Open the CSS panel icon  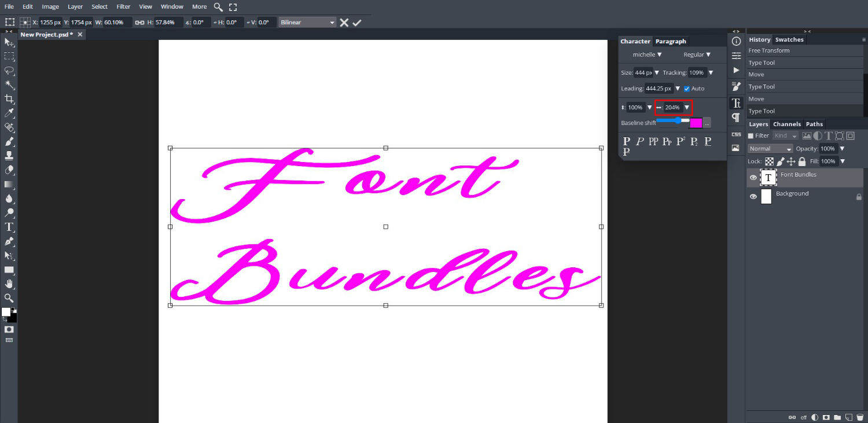tap(736, 134)
